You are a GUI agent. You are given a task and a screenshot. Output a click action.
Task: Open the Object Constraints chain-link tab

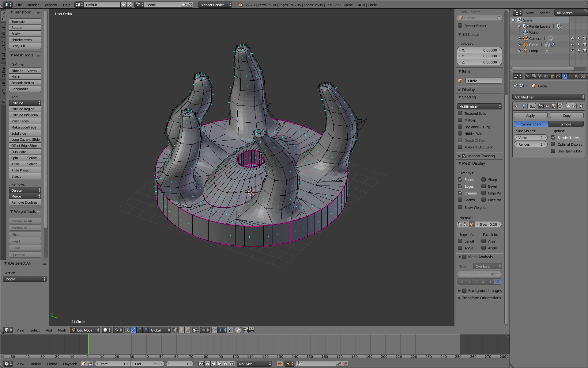pyautogui.click(x=558, y=76)
